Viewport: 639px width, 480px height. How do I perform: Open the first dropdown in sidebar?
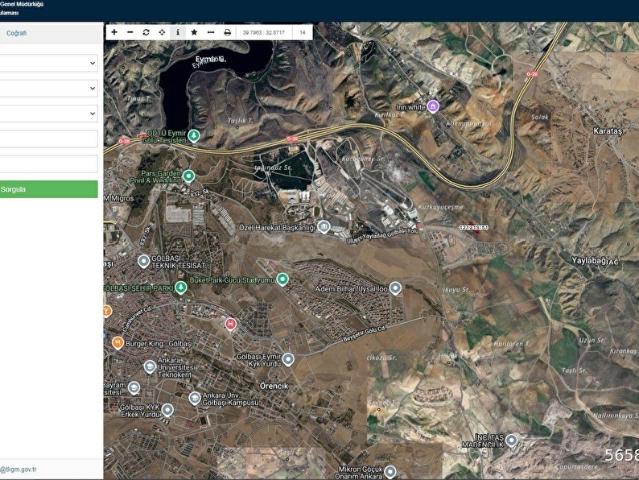pyautogui.click(x=49, y=63)
